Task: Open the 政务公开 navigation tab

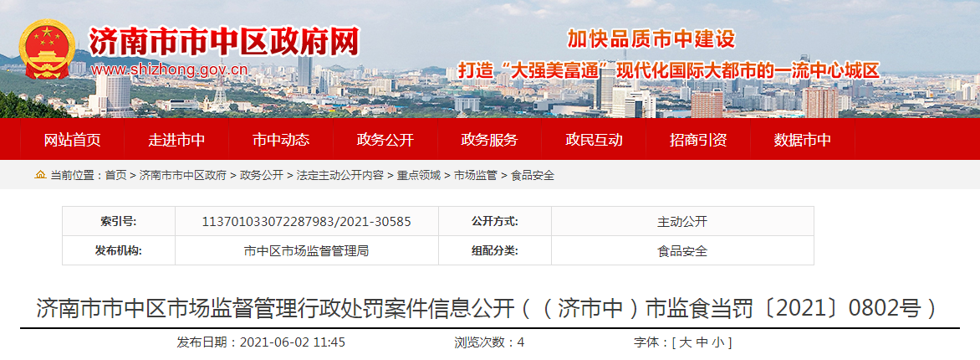Action: click(385, 140)
